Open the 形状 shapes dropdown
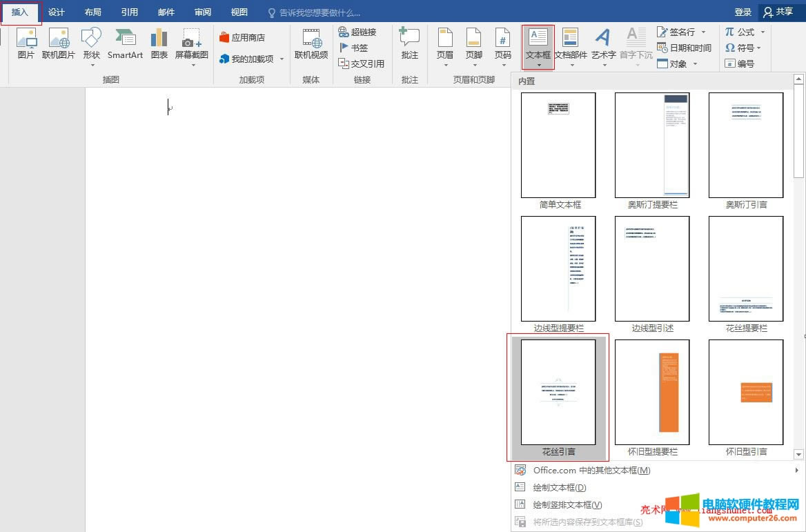Viewport: 806px width, 532px height. coord(91,47)
